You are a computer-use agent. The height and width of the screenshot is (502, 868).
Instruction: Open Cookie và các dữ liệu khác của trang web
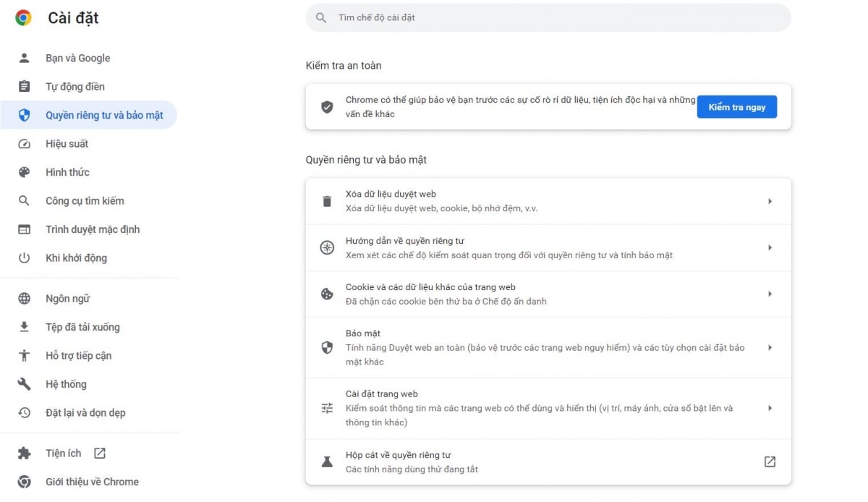point(548,294)
